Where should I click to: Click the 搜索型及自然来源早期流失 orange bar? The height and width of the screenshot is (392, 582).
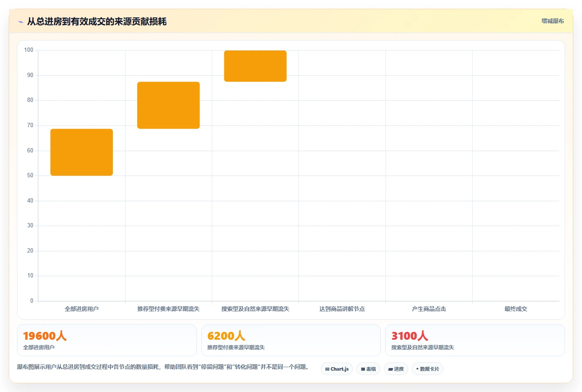pos(255,66)
